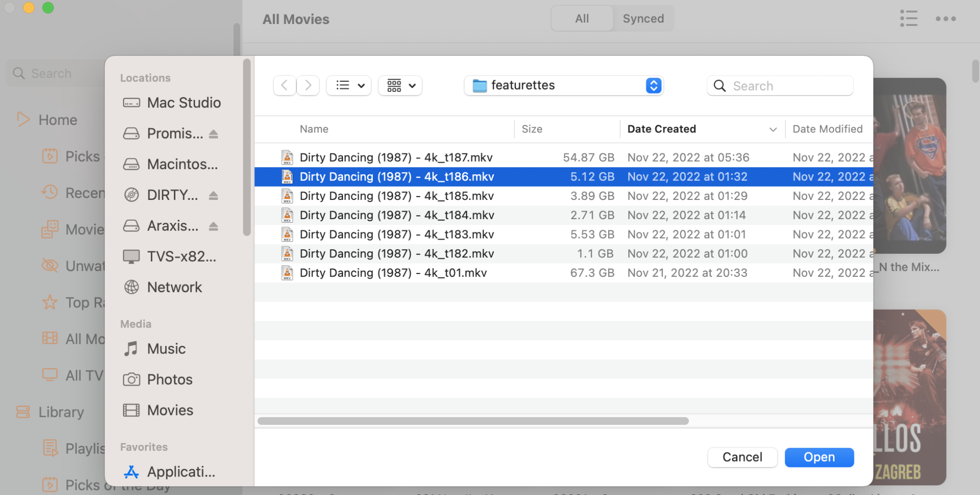Select Mac Studio in Locations
This screenshot has height=495, width=980.
pyautogui.click(x=171, y=103)
